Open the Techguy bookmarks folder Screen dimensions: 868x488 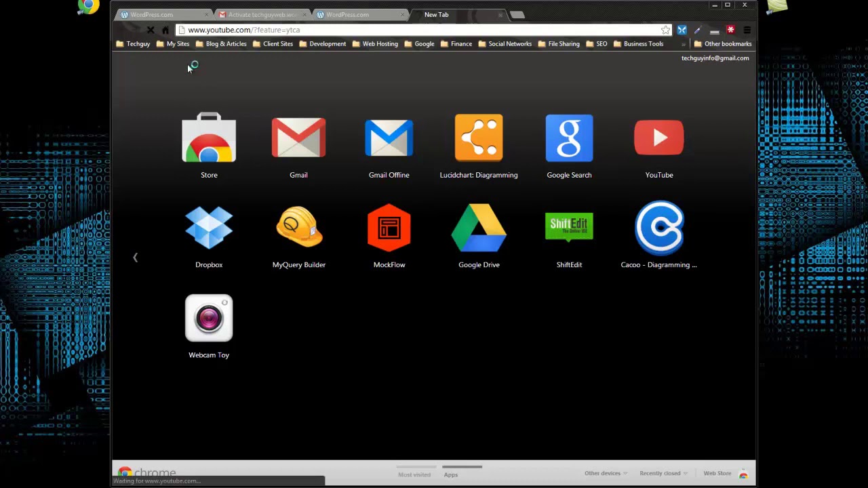tap(133, 44)
